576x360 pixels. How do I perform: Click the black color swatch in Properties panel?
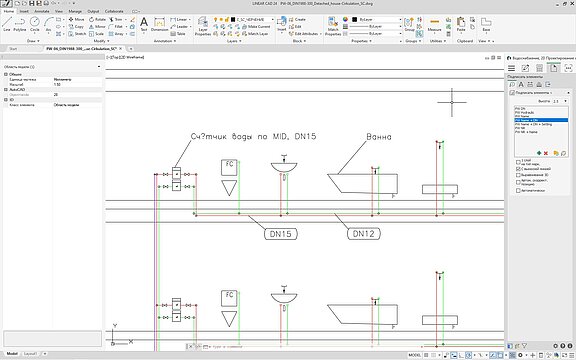(x=354, y=19)
